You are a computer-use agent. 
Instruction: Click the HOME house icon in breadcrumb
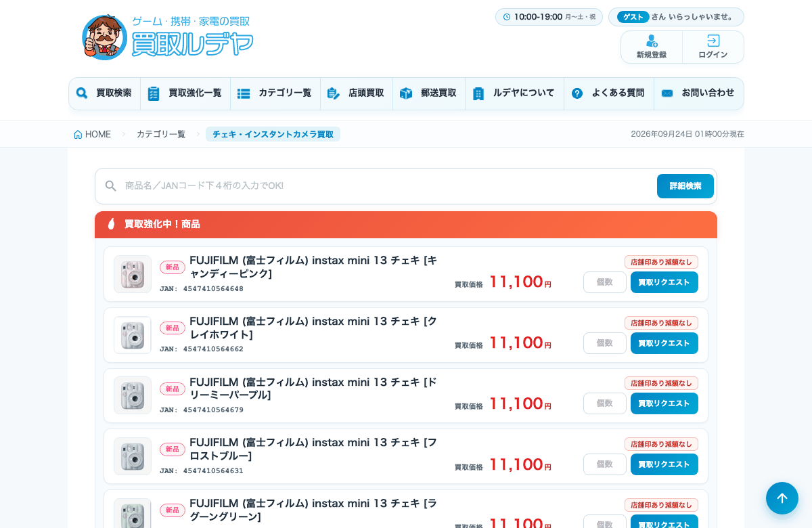pos(78,134)
